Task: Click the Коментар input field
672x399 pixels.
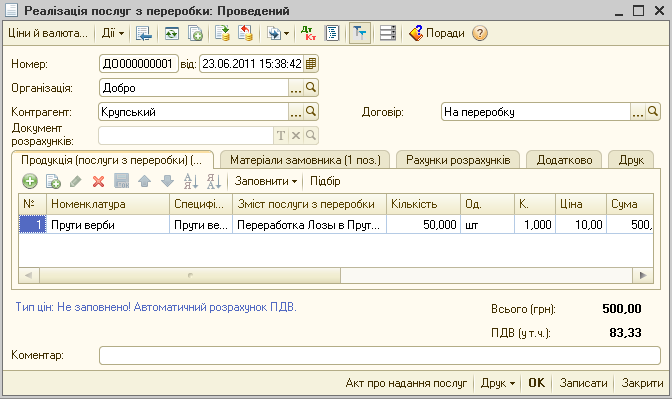Action: pyautogui.click(x=380, y=356)
